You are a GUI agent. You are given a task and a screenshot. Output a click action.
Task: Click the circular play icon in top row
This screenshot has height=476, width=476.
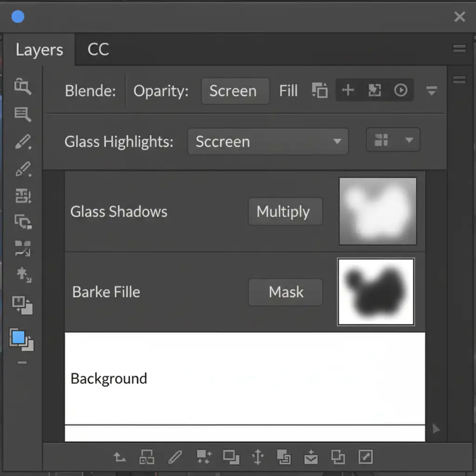(x=401, y=90)
